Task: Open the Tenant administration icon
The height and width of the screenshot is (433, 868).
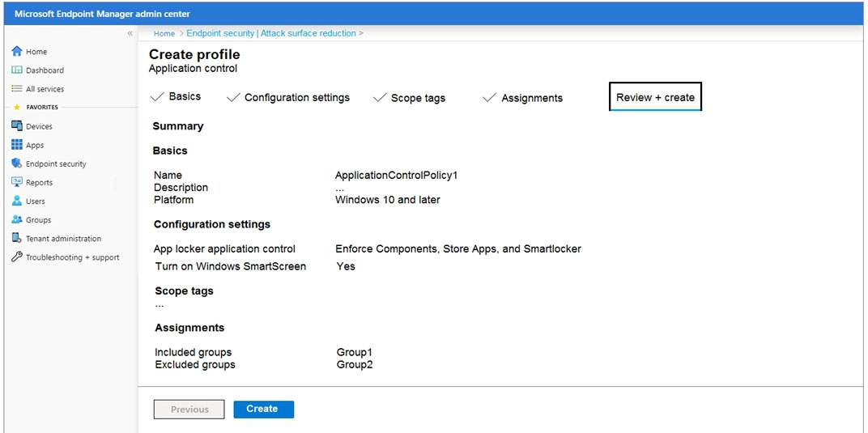Action: click(17, 238)
